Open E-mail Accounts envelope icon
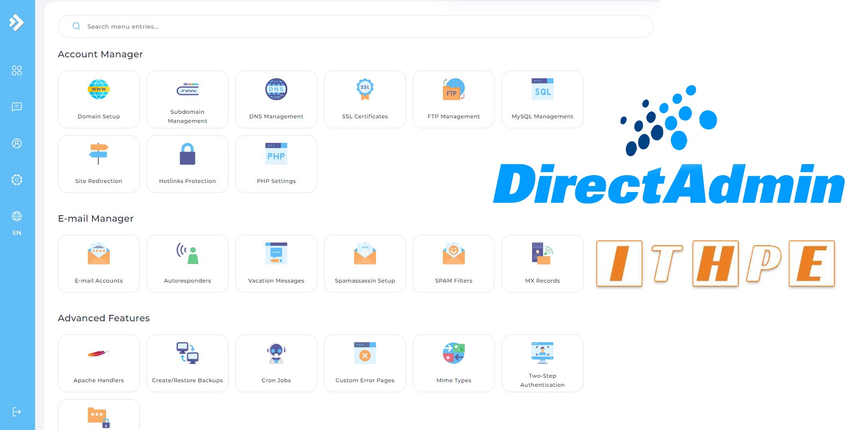The image size is (868, 430). coord(99,253)
